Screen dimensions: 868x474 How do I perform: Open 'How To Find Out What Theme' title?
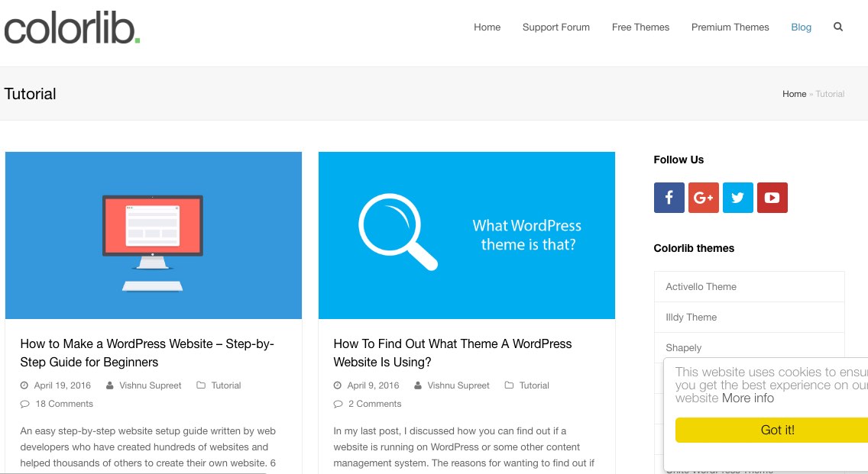tap(452, 353)
